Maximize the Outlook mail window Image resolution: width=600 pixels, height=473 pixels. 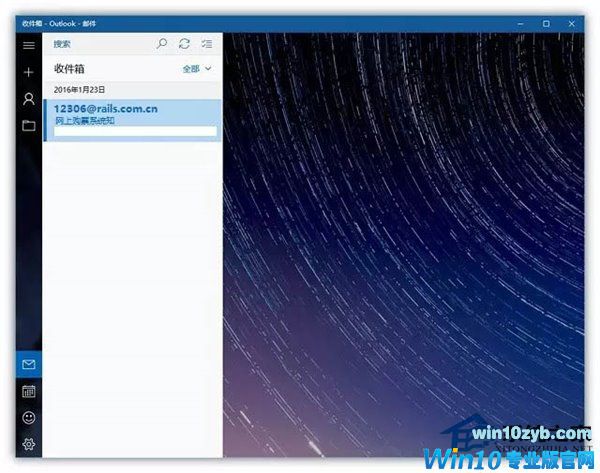[x=546, y=24]
